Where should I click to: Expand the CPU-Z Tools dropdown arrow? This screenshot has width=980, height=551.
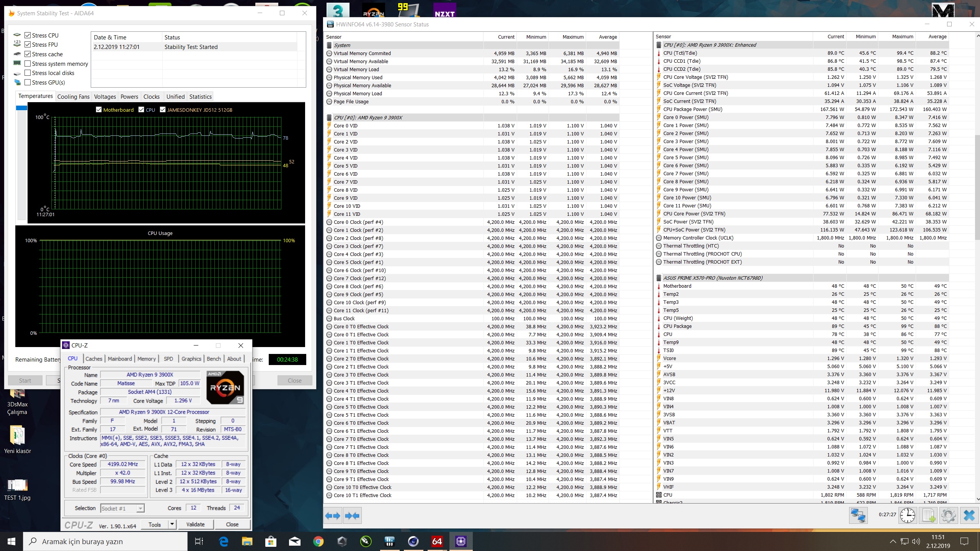172,524
